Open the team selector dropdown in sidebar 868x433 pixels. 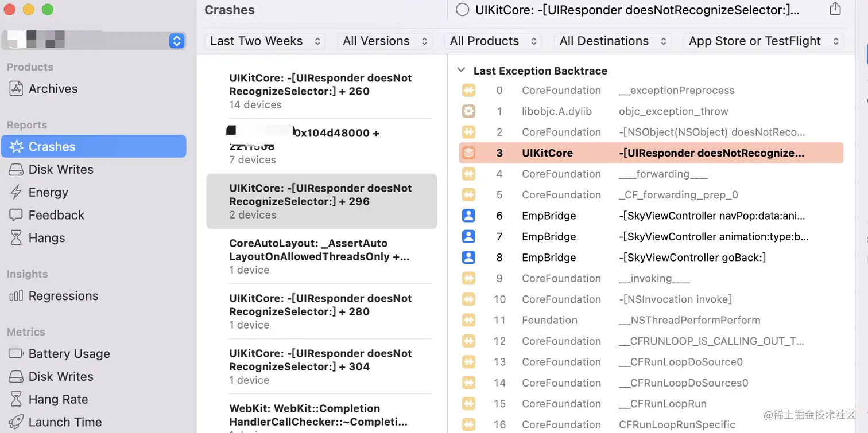[176, 41]
